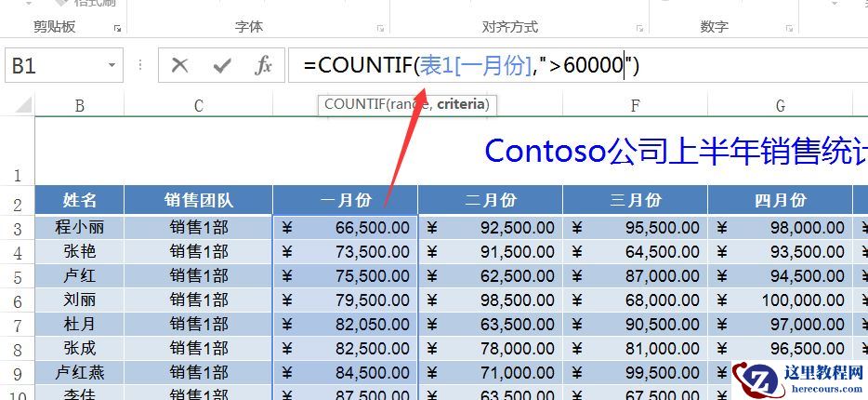The height and width of the screenshot is (400, 868).
Task: Select name cell 程小丽
Action: point(80,227)
